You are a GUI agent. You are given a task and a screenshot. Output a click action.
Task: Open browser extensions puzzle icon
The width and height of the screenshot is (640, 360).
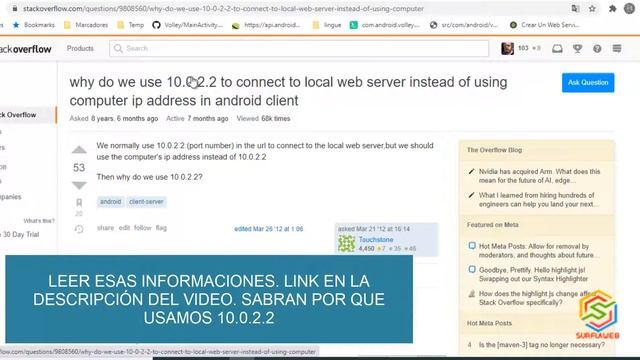(x=613, y=8)
